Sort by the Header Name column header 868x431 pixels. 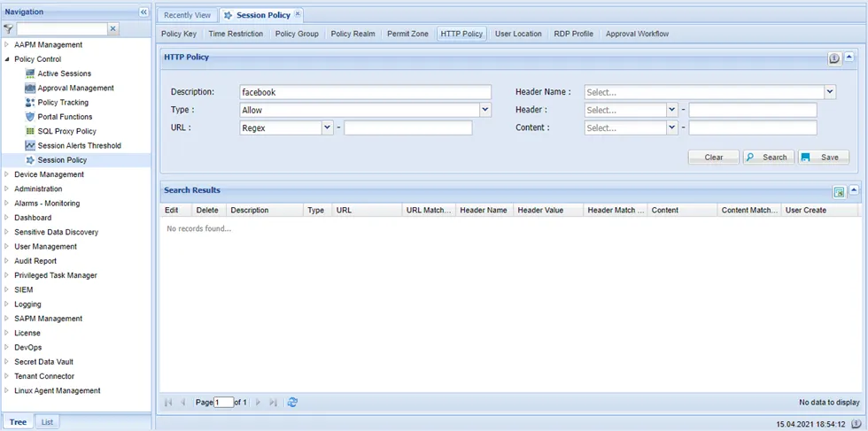click(x=484, y=211)
